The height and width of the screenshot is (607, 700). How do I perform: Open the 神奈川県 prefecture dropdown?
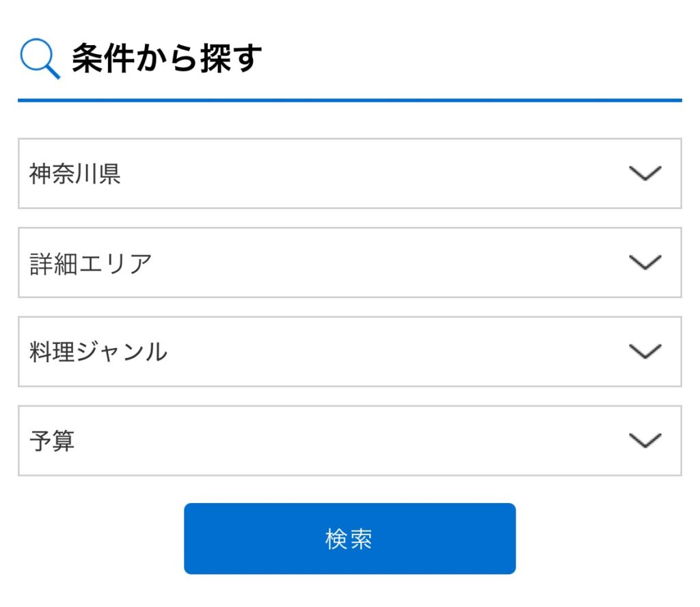point(349,174)
